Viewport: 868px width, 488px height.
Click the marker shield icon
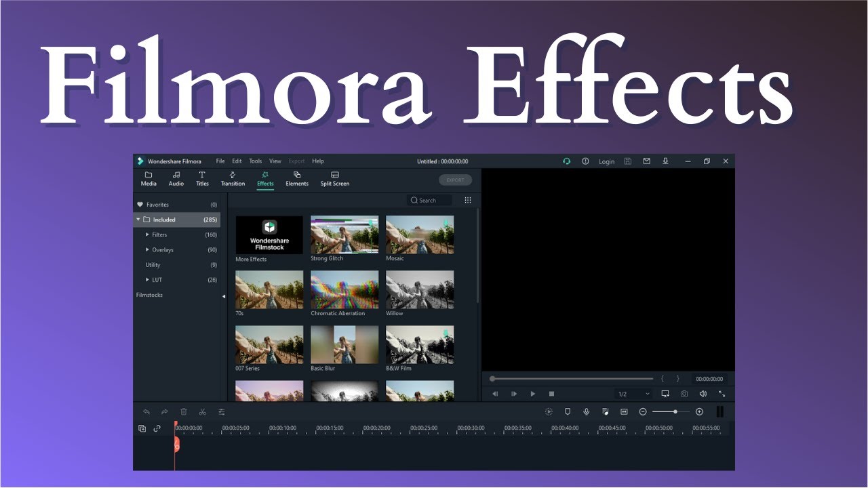click(x=568, y=411)
